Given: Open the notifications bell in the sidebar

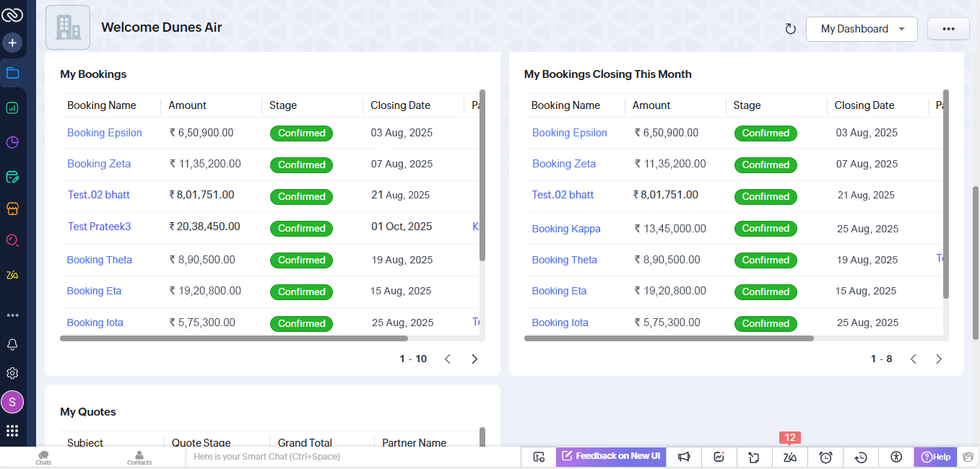Looking at the screenshot, I should [x=12, y=344].
